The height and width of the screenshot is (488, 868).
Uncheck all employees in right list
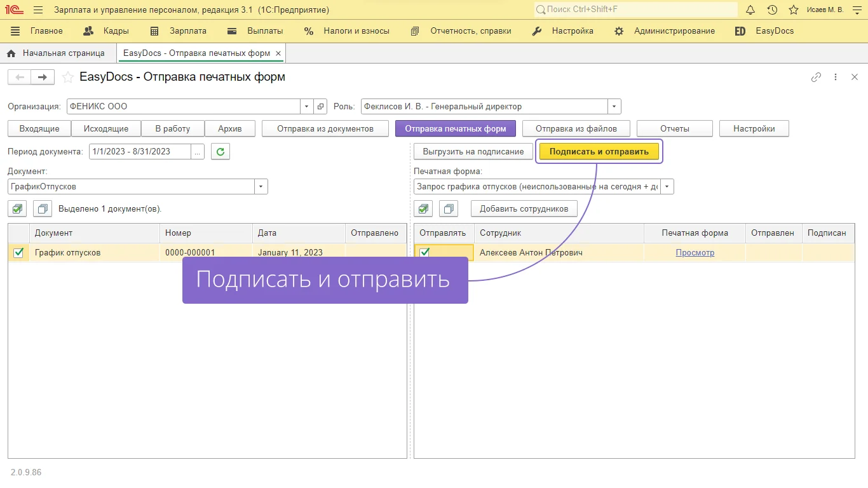coord(449,208)
